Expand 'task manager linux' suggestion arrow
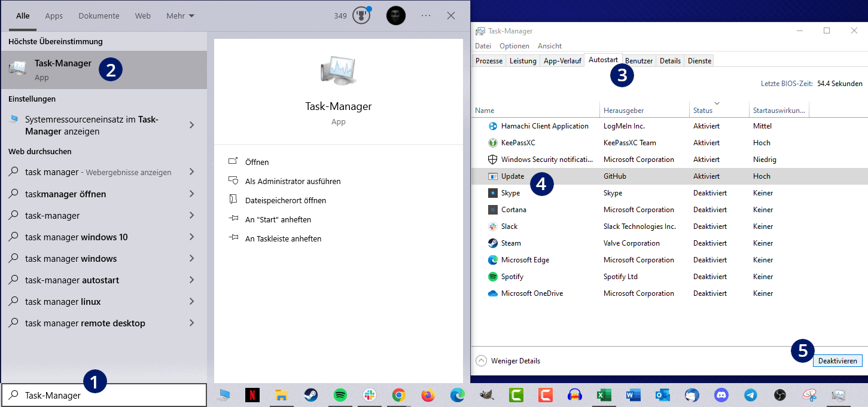868x407 pixels. 192,301
